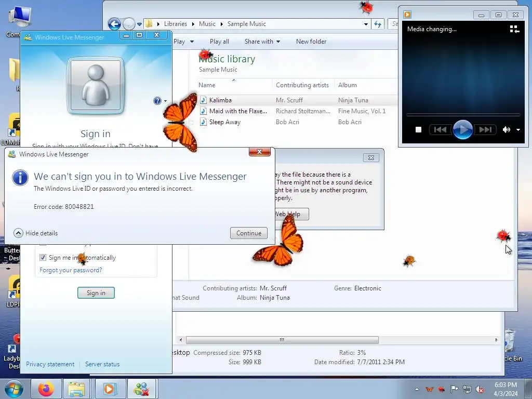532x399 pixels.
Task: Open the Privacy statement link
Action: 50,364
